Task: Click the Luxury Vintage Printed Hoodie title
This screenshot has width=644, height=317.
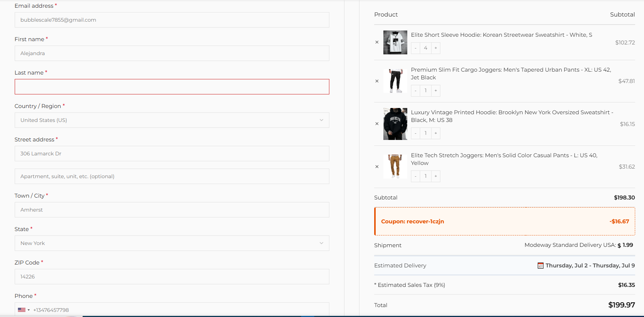Action: point(512,116)
